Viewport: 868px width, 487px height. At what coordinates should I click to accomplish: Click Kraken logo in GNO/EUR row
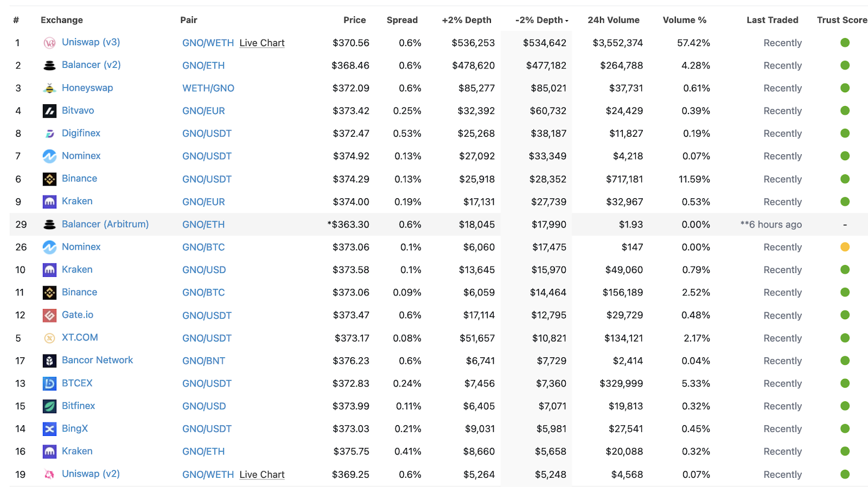pyautogui.click(x=49, y=202)
